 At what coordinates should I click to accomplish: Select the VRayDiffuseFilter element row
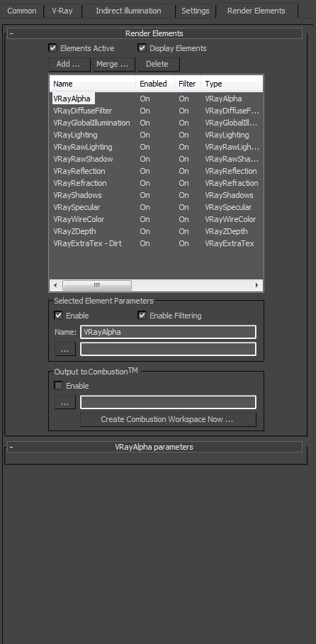pos(156,111)
